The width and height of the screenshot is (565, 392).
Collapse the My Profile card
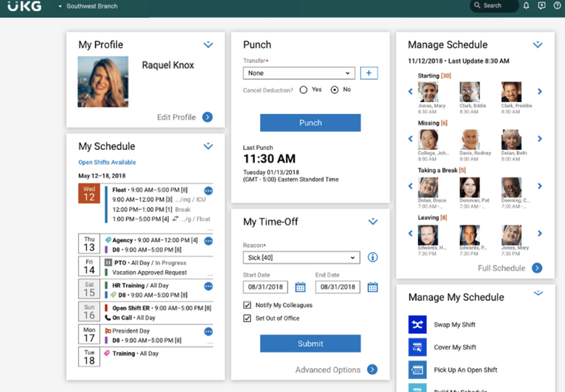(208, 45)
